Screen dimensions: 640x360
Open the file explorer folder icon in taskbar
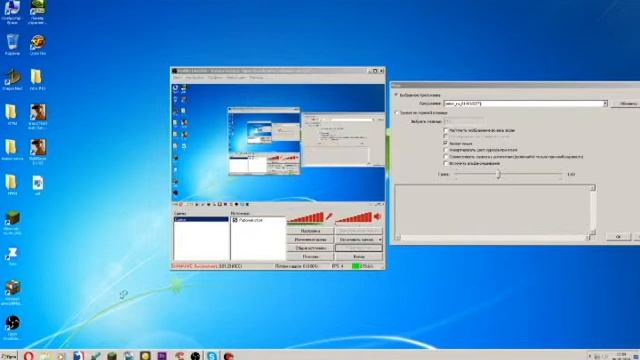45,356
